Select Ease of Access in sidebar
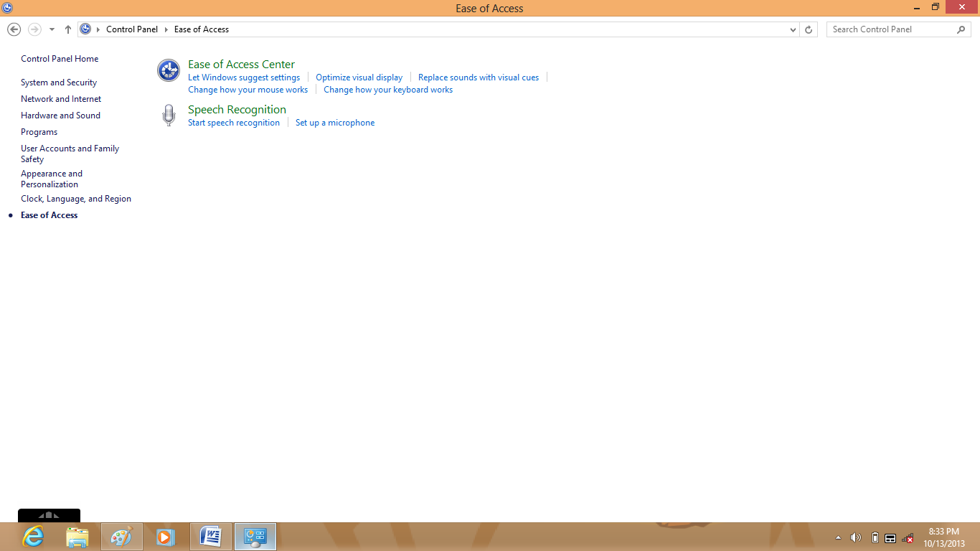The height and width of the screenshot is (551, 980). (49, 215)
